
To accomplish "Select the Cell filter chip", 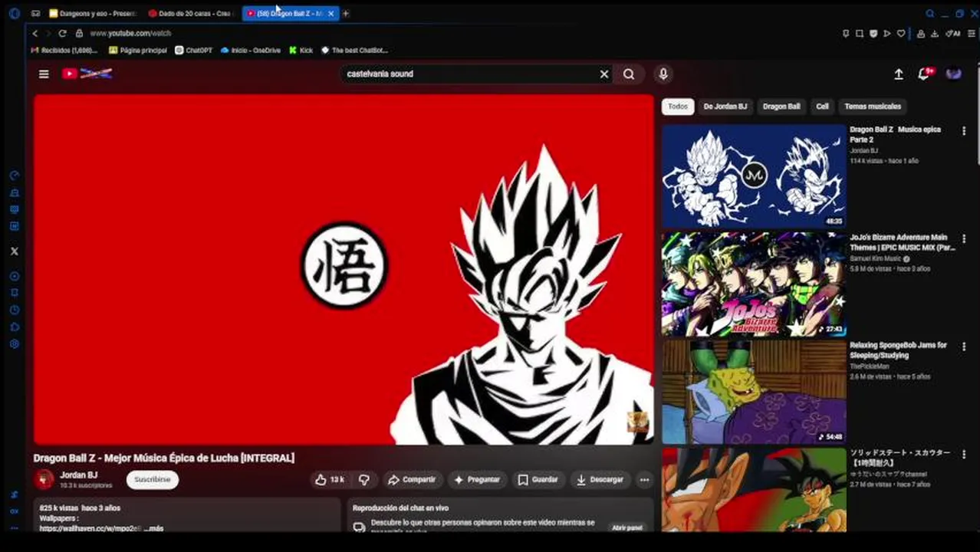I will [822, 107].
